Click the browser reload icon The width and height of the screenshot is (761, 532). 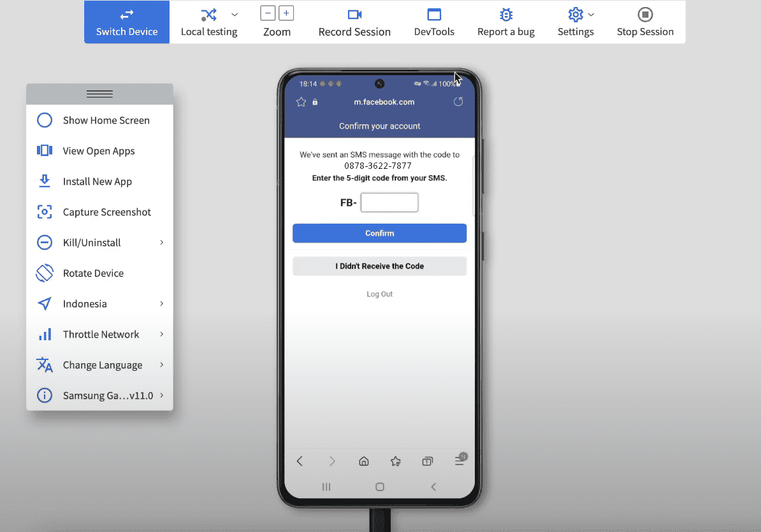(458, 102)
